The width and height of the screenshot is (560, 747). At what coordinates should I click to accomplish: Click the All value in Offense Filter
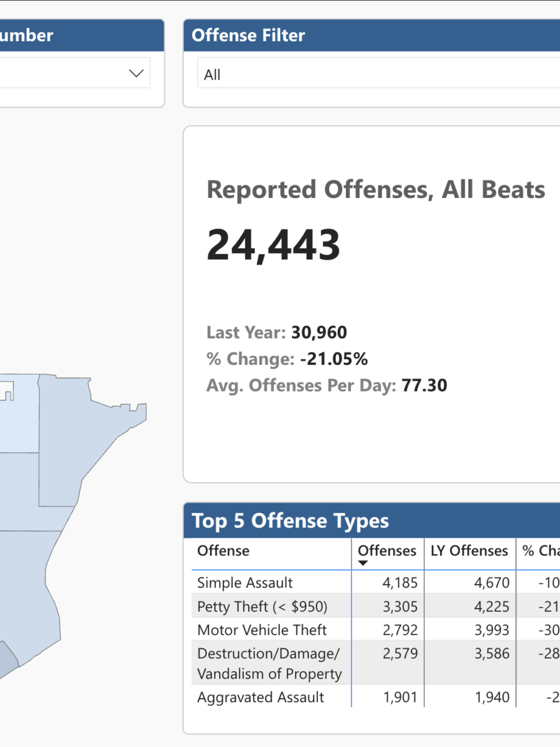pyautogui.click(x=212, y=74)
